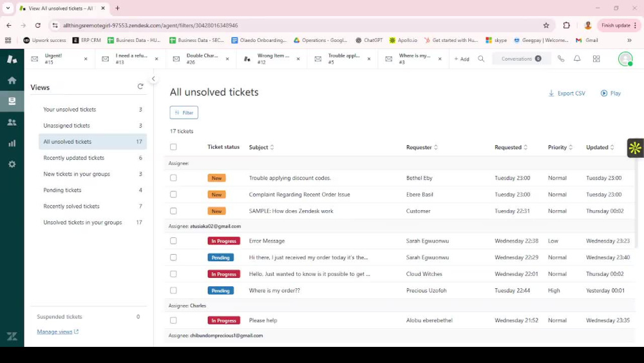
Task: Sort tickets by Requested column
Action: coord(511,147)
